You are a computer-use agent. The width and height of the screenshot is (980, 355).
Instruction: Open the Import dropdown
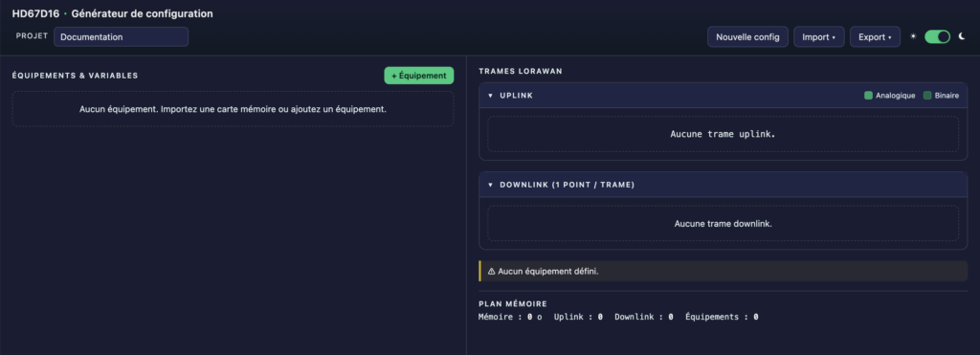[819, 37]
